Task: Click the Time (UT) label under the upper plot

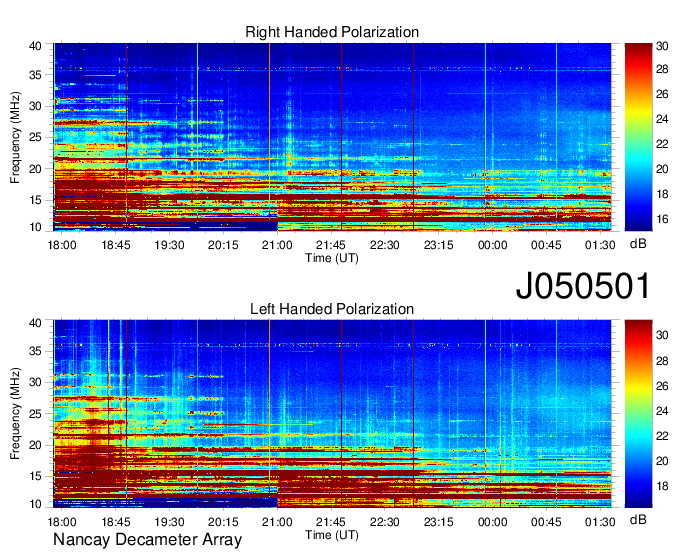Action: [332, 258]
